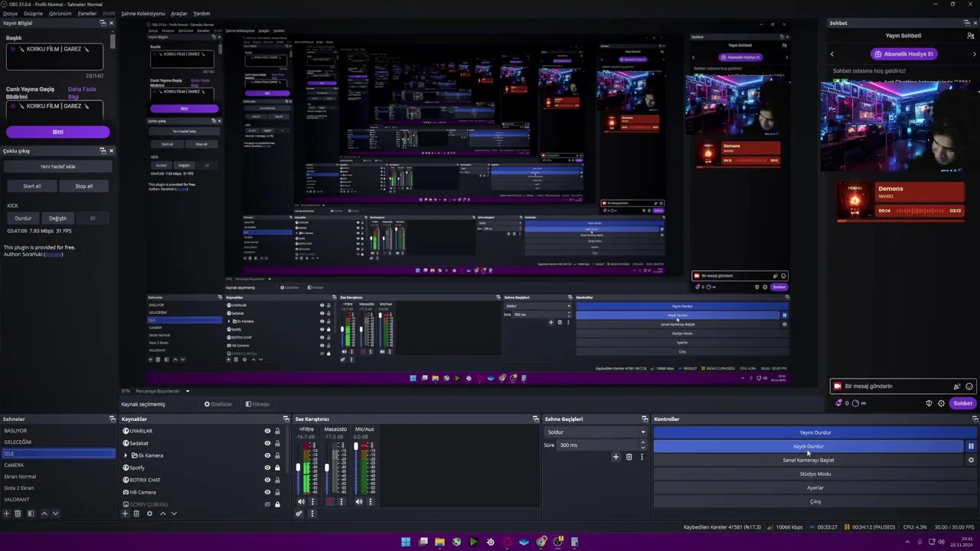Viewport: 980px width, 551px height.
Task: Click Yayını Durdur button
Action: tap(815, 432)
